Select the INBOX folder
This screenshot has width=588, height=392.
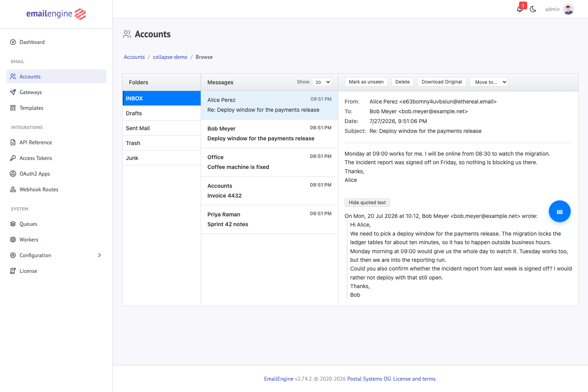pos(162,98)
